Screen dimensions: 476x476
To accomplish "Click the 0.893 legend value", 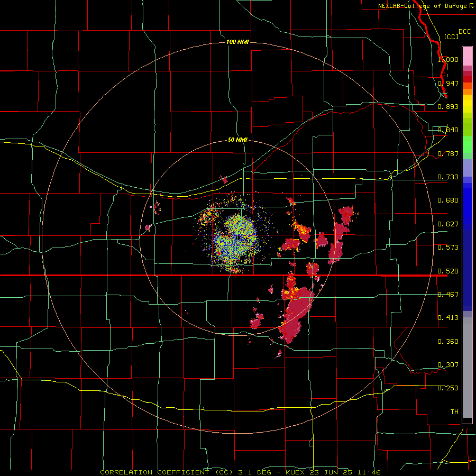I will pos(448,106).
